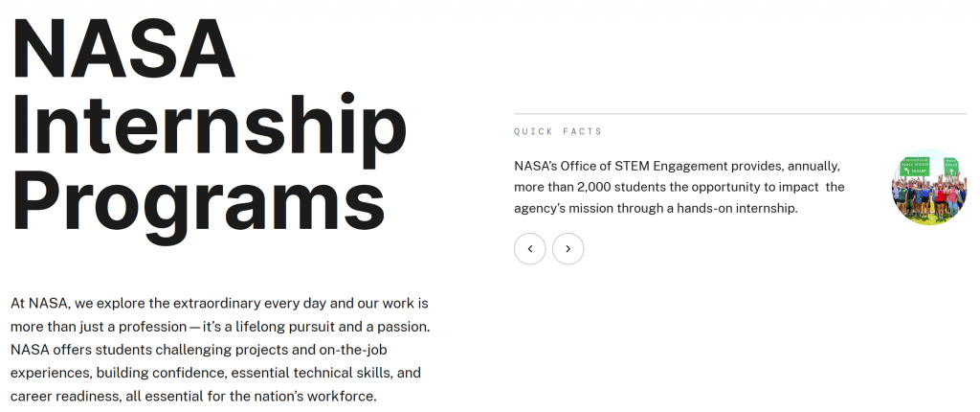
Task: Advance to the next quick fact
Action: (568, 249)
